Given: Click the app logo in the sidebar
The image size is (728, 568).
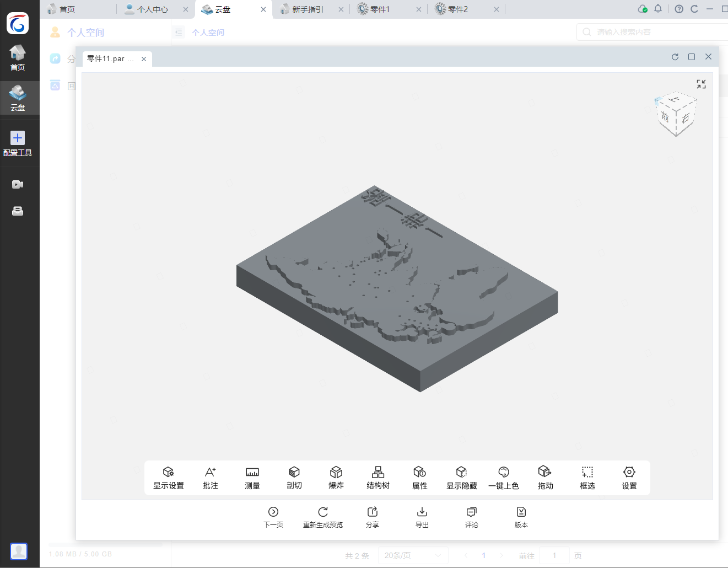Looking at the screenshot, I should pyautogui.click(x=18, y=23).
